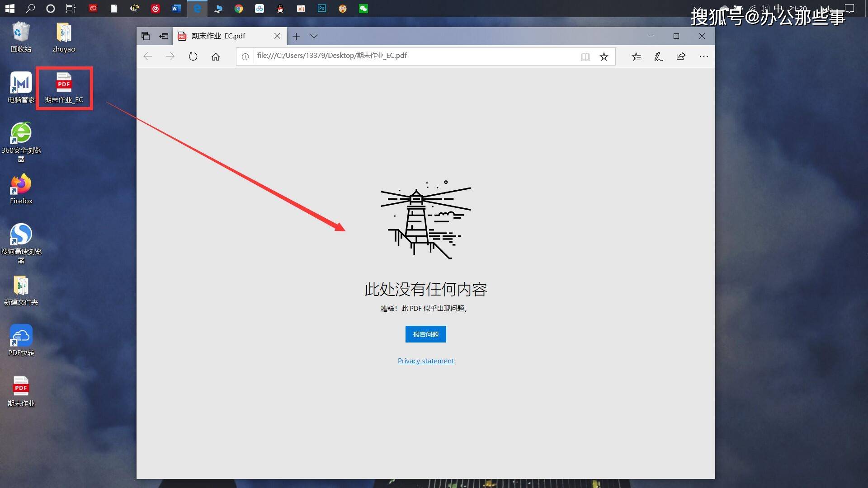
Task: Select the Firefox desktop shortcut
Action: 21,189
